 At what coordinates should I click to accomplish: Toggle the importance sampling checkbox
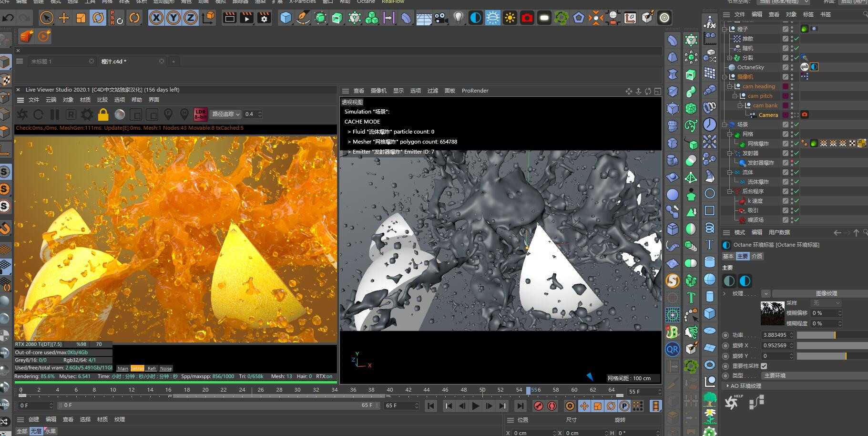click(x=764, y=366)
